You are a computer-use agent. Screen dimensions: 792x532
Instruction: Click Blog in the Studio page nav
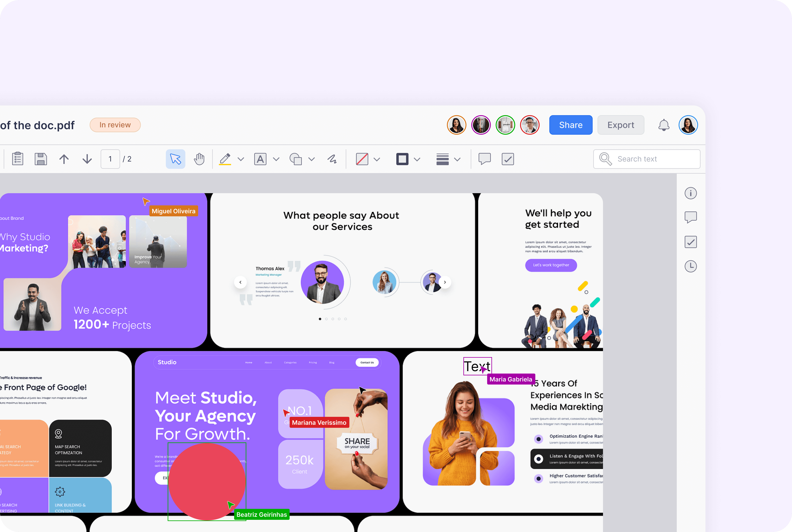coord(332,363)
